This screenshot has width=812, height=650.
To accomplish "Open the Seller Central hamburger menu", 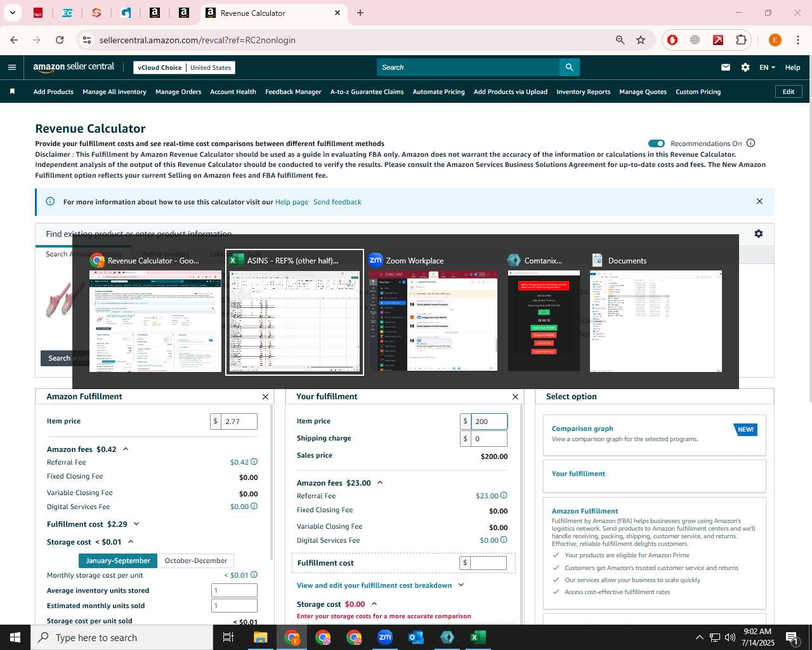I will (12, 67).
